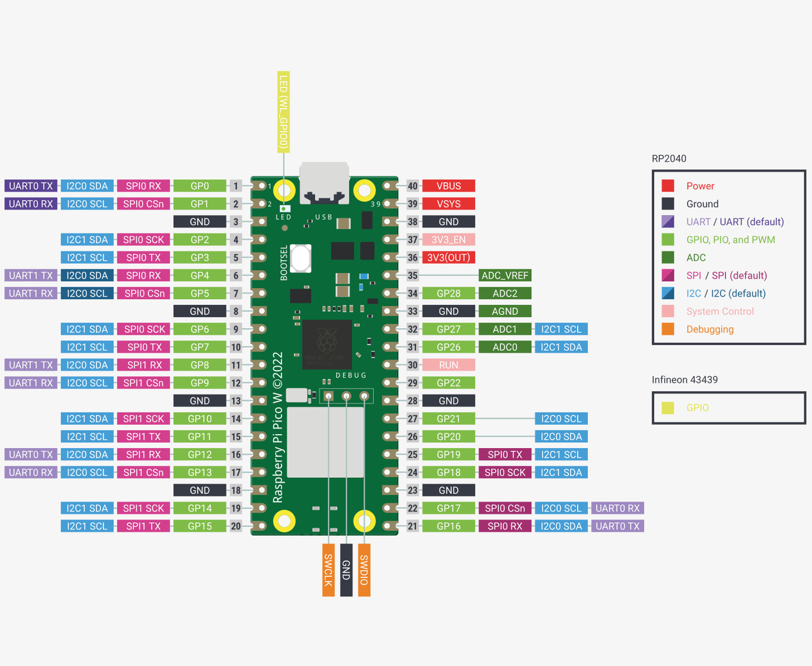
Task: Click the blue I2C legend swatch
Action: 668,293
